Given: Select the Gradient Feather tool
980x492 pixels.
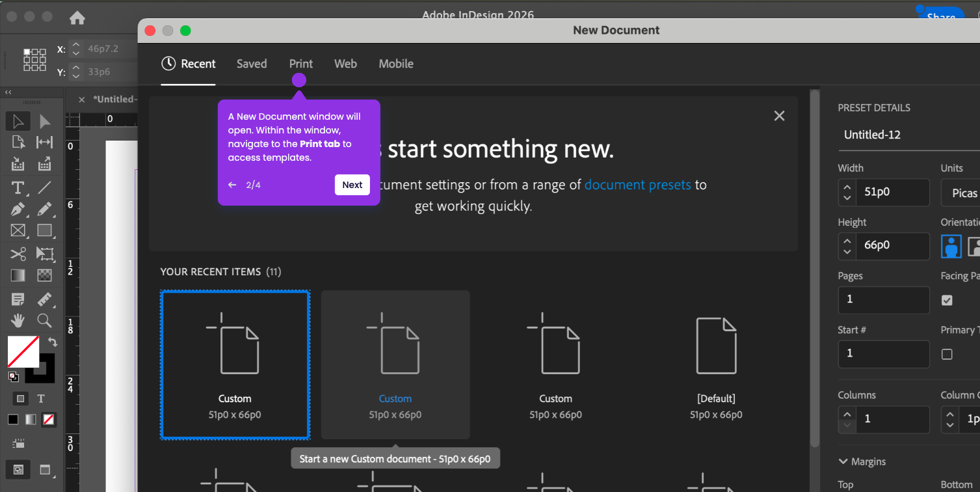Looking at the screenshot, I should point(45,275).
